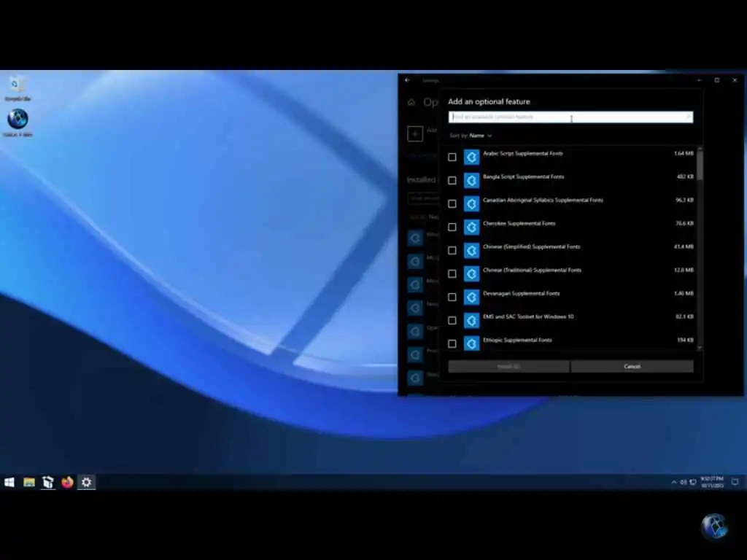This screenshot has height=560, width=747.
Task: Click the Settings home icon
Action: [411, 102]
